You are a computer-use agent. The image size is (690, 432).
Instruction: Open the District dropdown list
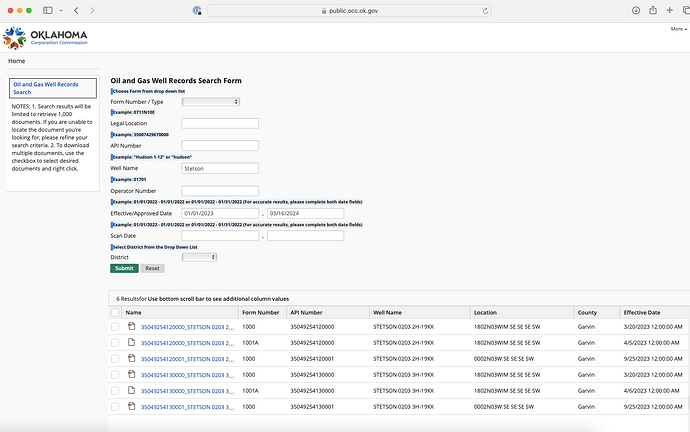(199, 257)
